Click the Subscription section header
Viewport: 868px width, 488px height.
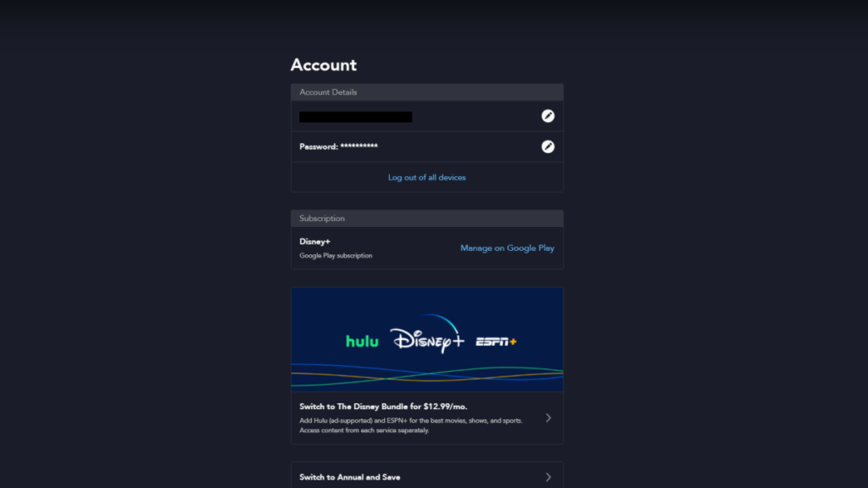(427, 219)
